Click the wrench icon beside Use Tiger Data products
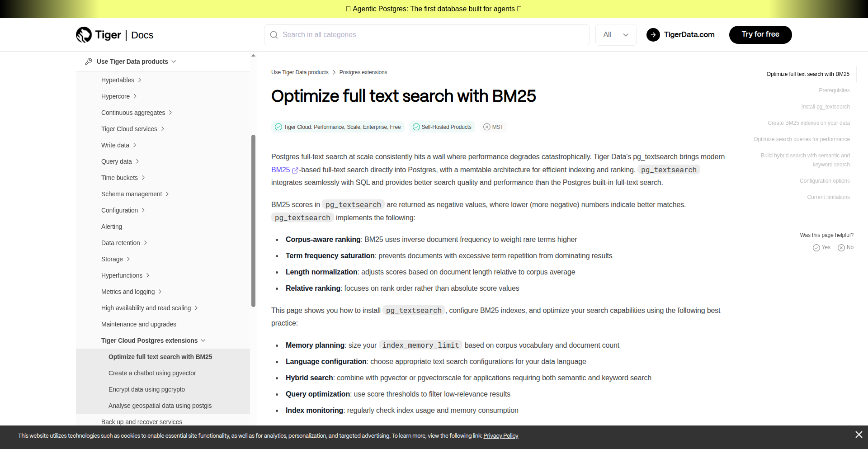This screenshot has height=449, width=868. (88, 61)
